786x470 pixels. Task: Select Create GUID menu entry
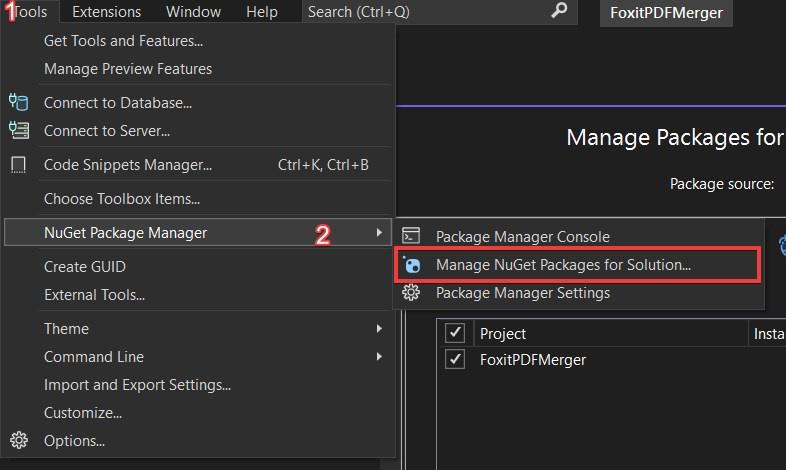85,267
